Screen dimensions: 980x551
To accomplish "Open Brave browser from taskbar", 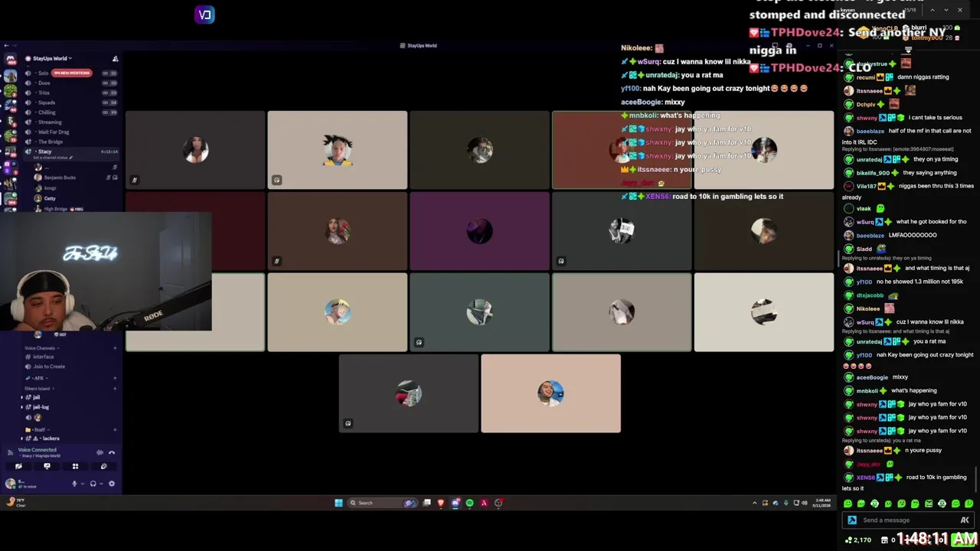I will click(441, 503).
